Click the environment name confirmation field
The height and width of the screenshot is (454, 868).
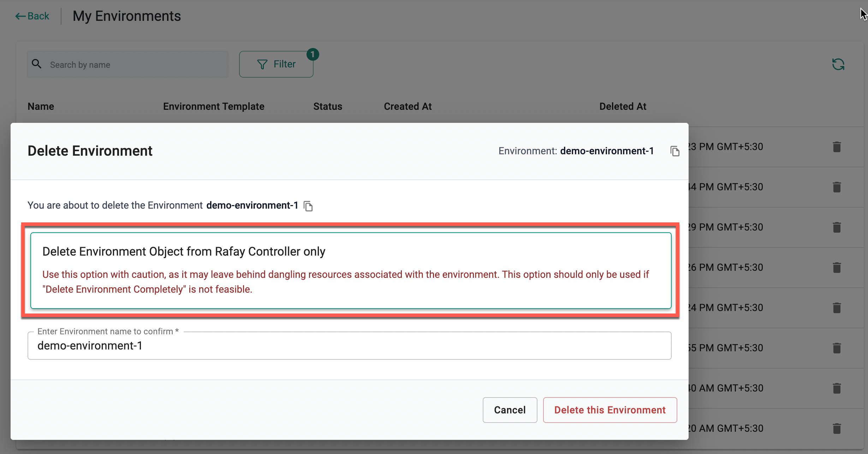pos(349,346)
